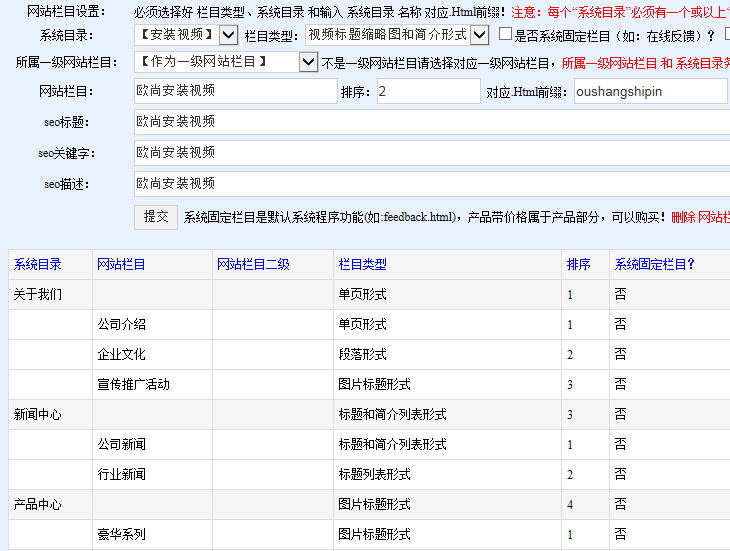Open the 系统目录 dropdown showing 安装视频
The width and height of the screenshot is (730, 551).
[186, 35]
